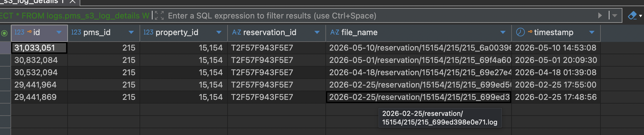The width and height of the screenshot is (644, 135).
Task: Select row header of id 29,441,869
Action: tap(5, 97)
